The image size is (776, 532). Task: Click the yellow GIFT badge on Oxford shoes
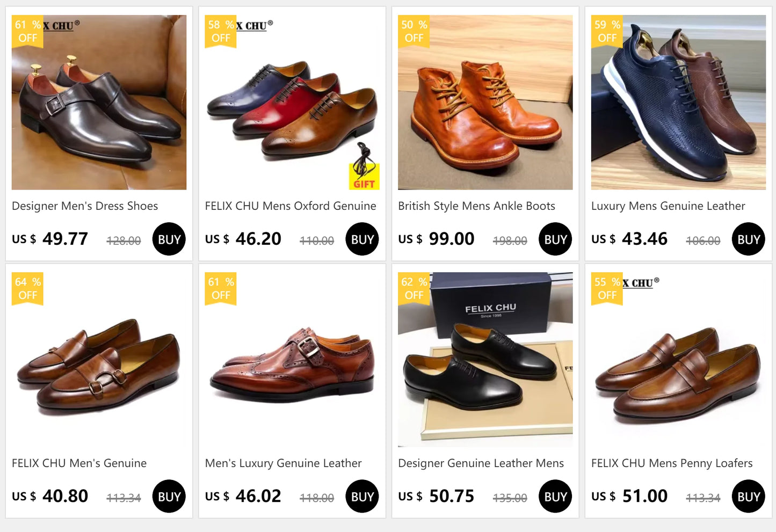click(x=365, y=177)
